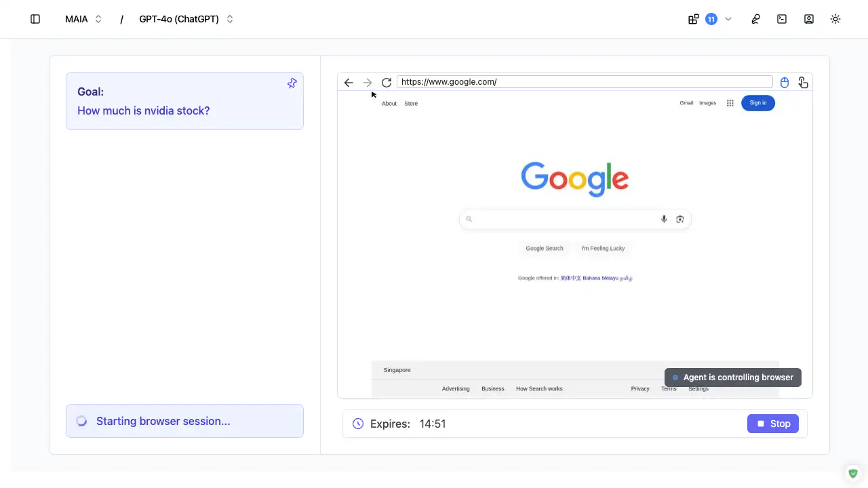Viewport: 868px width, 488px height.
Task: Click the Privacy footer link
Action: (640, 388)
